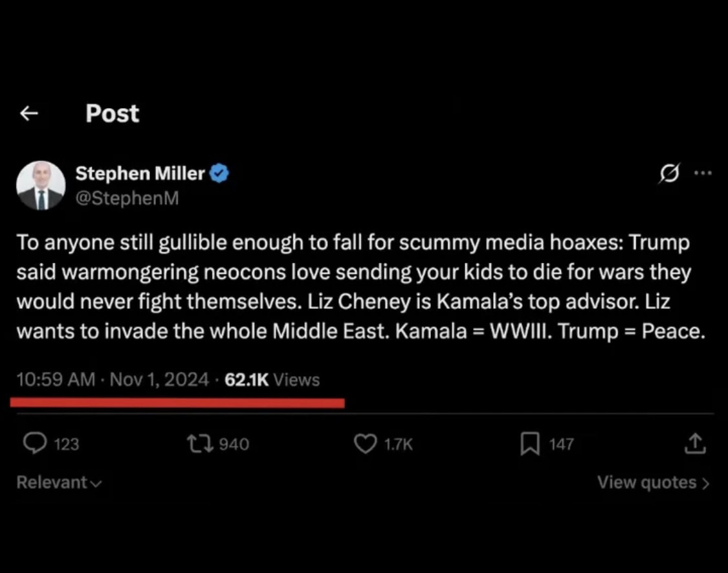Click the 62.1K Views count
The width and height of the screenshot is (728, 573).
272,379
